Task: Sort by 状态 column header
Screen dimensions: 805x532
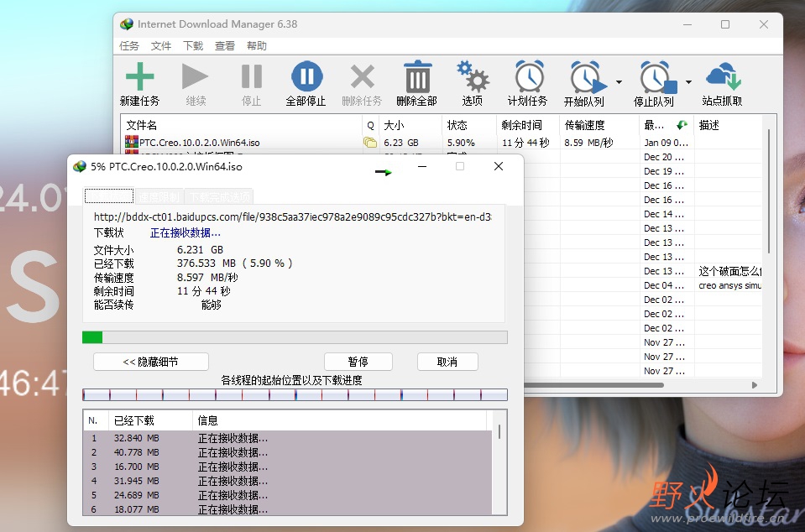Action: point(468,125)
